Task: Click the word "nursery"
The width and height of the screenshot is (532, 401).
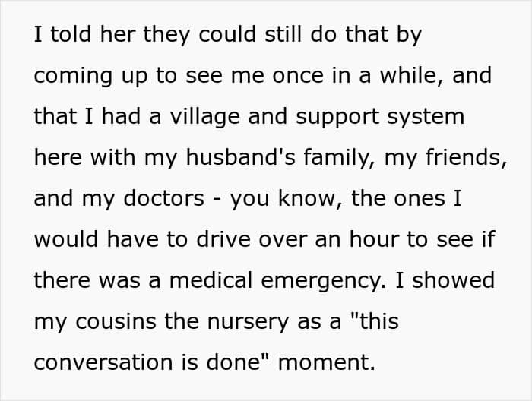Action: coord(233,321)
